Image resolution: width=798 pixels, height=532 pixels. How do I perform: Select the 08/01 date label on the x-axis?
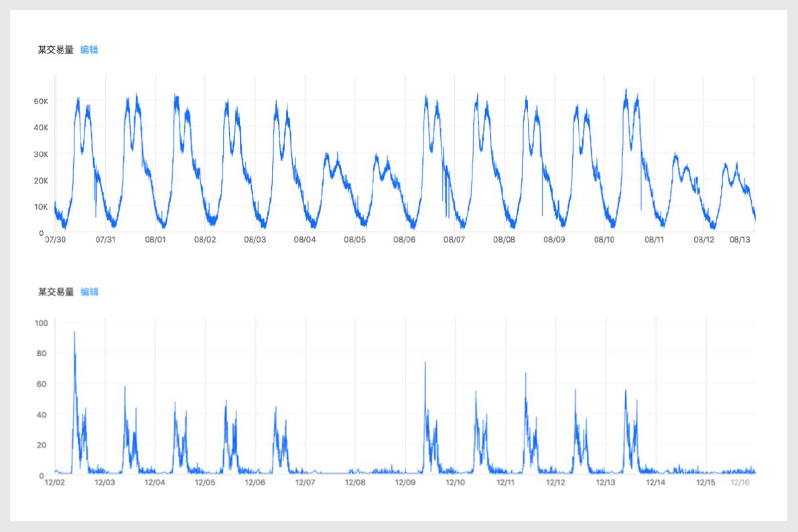pos(155,240)
